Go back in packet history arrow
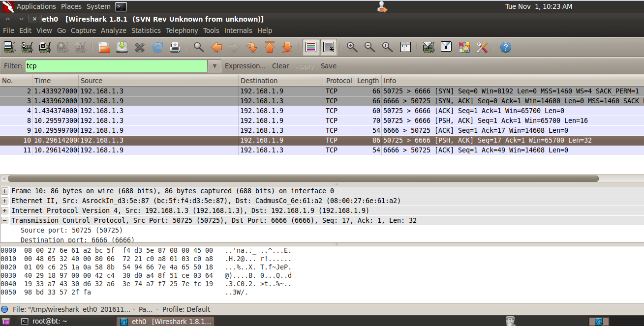644x326 pixels. [x=216, y=47]
